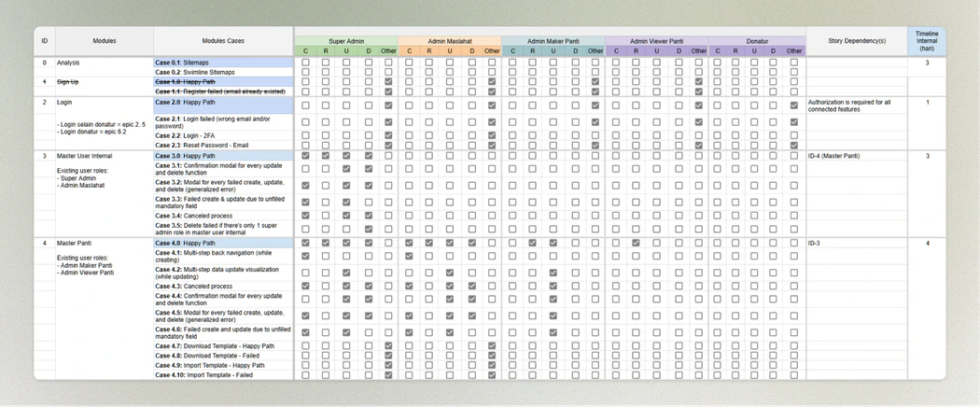This screenshot has width=980, height=407.
Task: Click the Case 3.4: Canceled process cell
Action: click(223, 216)
